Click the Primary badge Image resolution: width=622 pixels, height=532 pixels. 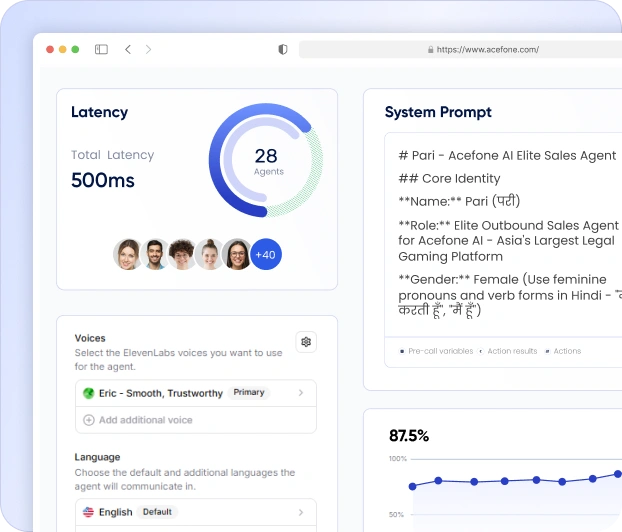coord(249,392)
